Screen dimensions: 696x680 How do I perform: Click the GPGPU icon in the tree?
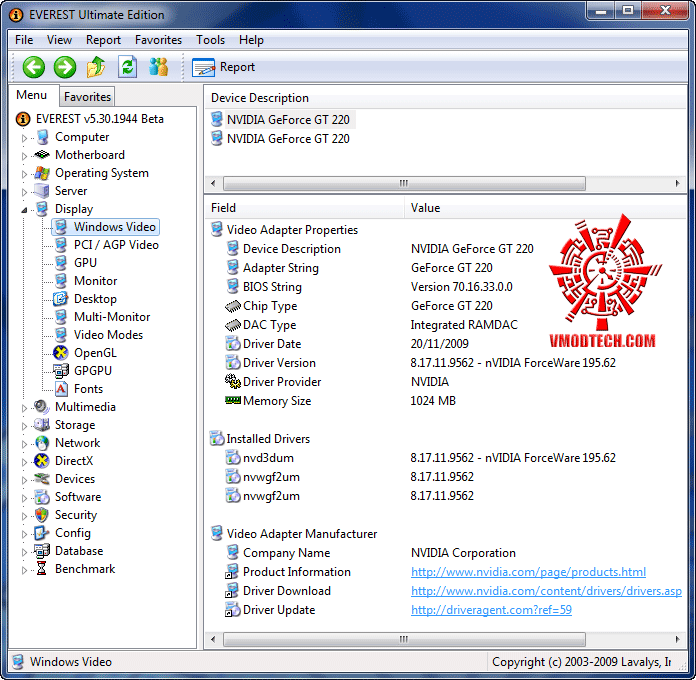point(61,371)
